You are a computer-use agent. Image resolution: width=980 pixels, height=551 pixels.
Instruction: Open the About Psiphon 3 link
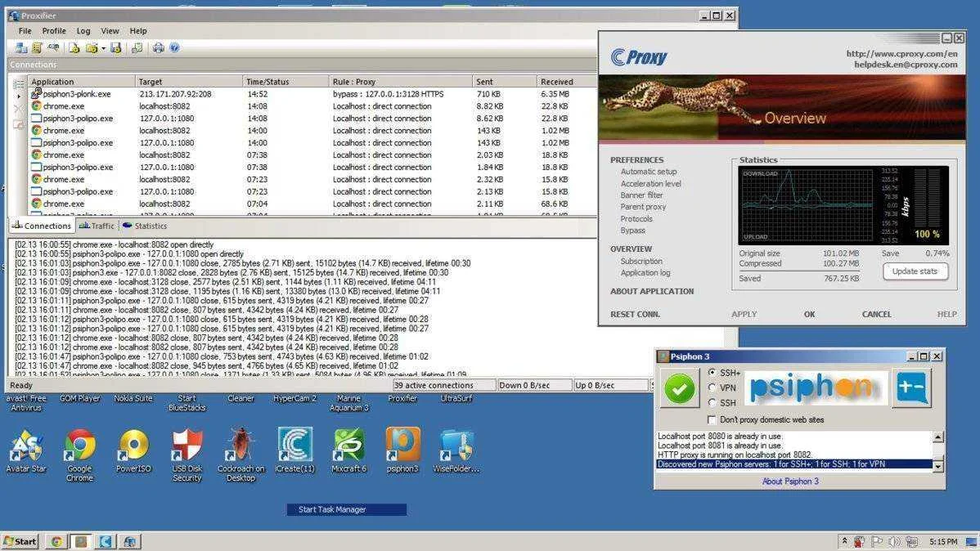click(x=790, y=482)
